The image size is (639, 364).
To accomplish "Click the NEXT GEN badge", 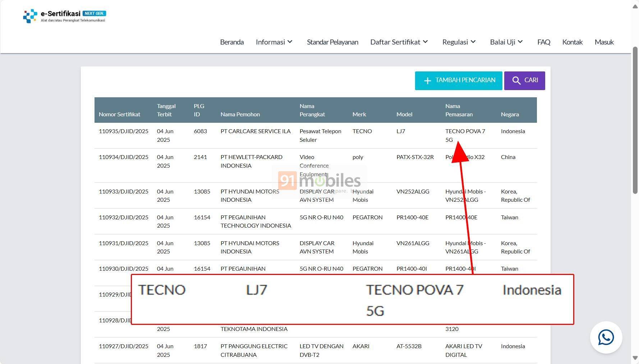I will tap(94, 13).
